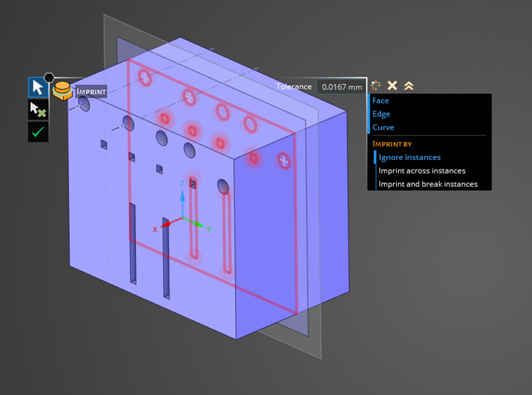This screenshot has width=532, height=395.
Task: Toggle the Edge selection filter
Action: [x=382, y=114]
